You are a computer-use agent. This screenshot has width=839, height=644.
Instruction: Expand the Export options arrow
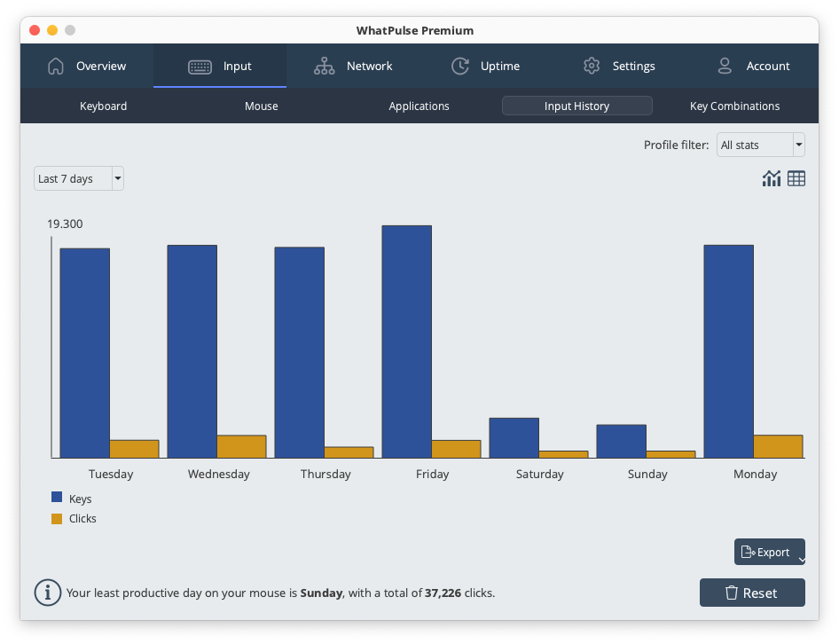(801, 560)
